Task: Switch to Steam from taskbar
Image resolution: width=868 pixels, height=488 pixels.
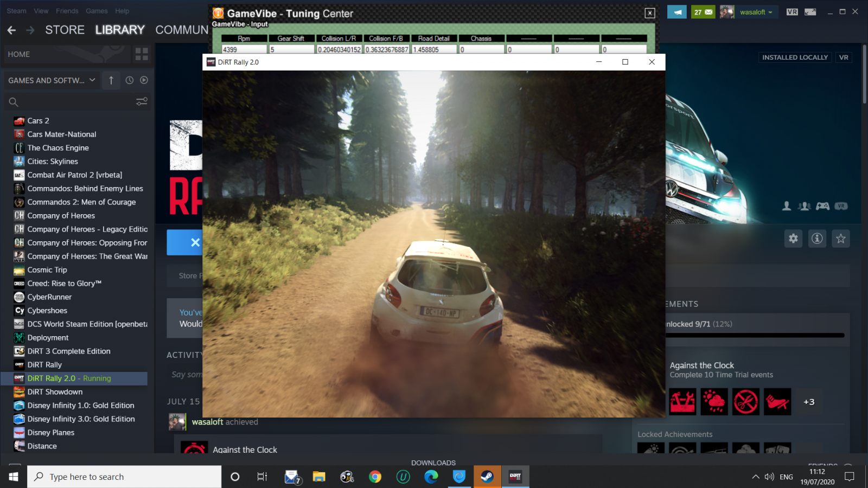Action: [487, 477]
